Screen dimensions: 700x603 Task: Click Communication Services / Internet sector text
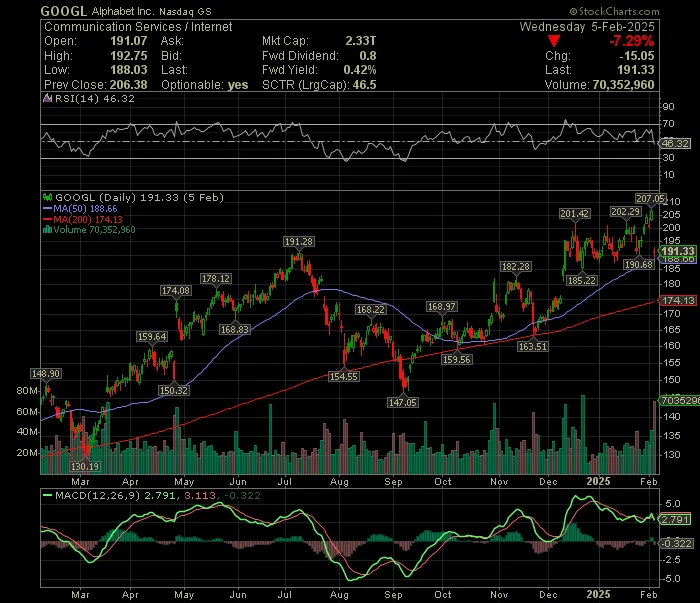tap(138, 27)
